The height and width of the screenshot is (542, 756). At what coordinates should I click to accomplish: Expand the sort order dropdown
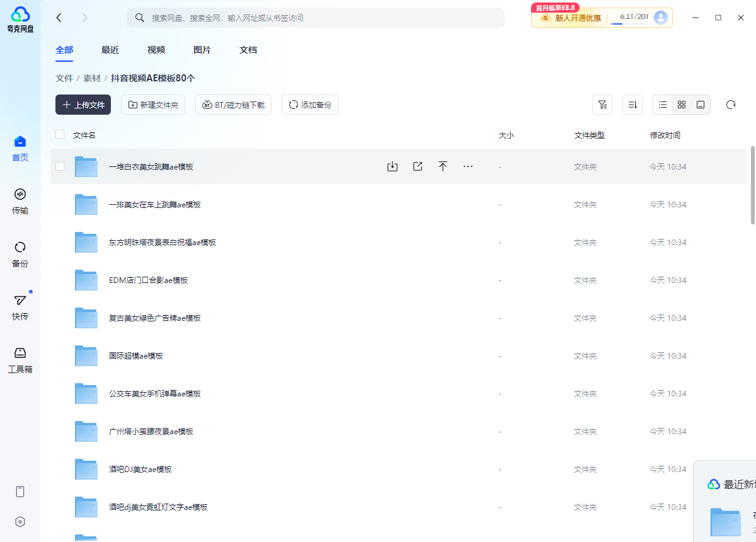pyautogui.click(x=633, y=105)
